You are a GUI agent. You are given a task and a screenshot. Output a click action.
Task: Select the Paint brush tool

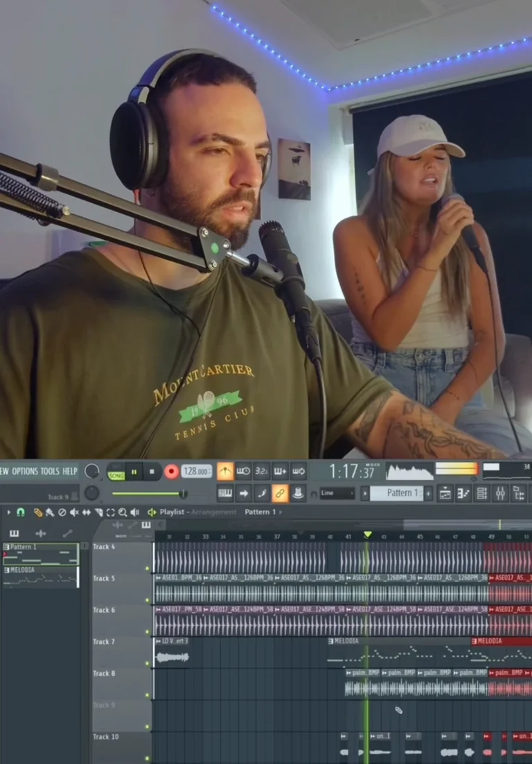click(x=50, y=512)
